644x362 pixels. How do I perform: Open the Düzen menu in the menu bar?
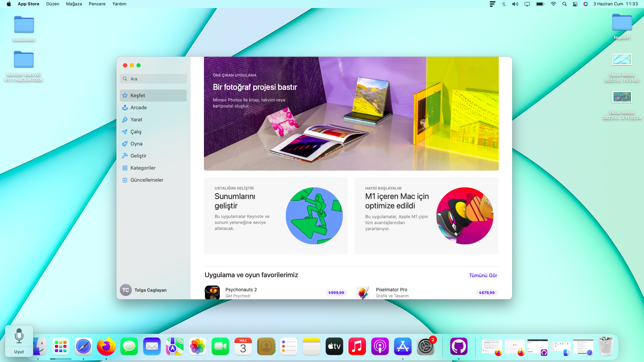[x=53, y=4]
